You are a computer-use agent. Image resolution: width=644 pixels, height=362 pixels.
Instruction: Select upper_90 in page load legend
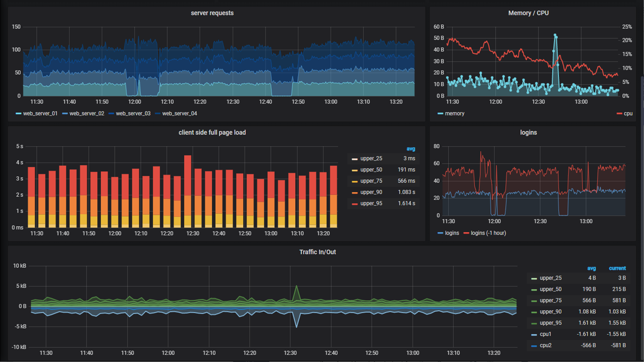pyautogui.click(x=371, y=192)
